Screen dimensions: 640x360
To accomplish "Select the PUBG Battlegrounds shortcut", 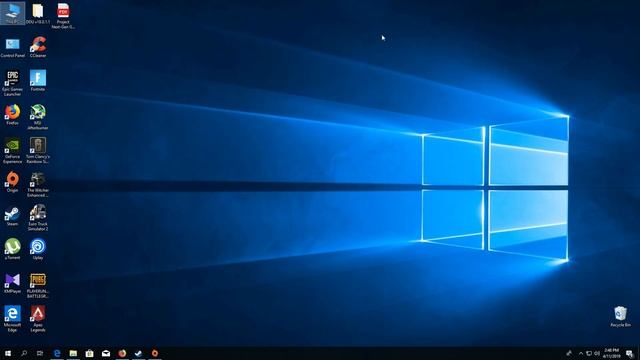I will 38,286.
